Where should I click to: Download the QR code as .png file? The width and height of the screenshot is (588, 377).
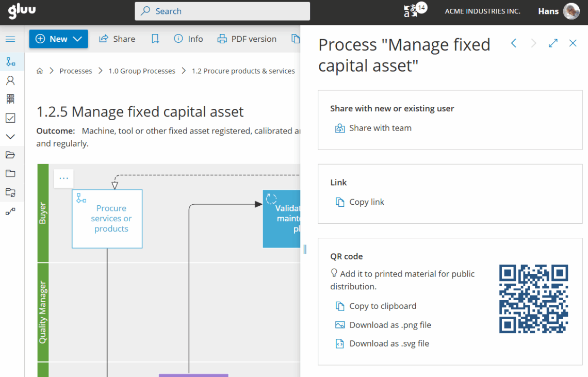tap(389, 325)
